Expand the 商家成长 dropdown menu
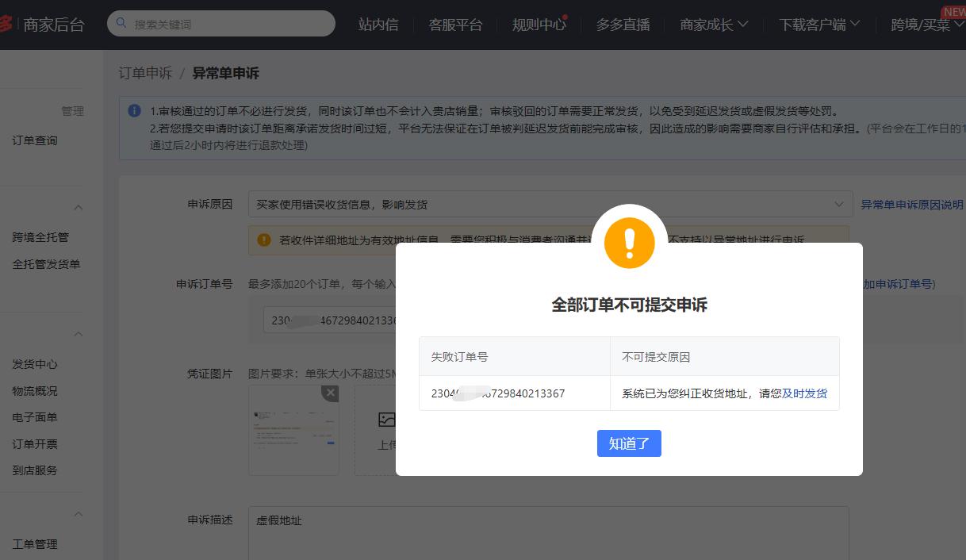 click(x=713, y=24)
